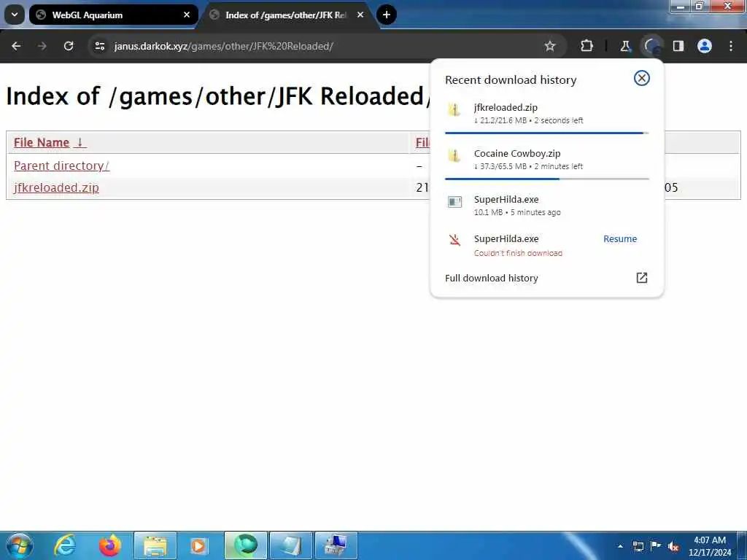Click the muted volume speaker icon
The height and width of the screenshot is (560, 747).
pos(673,547)
